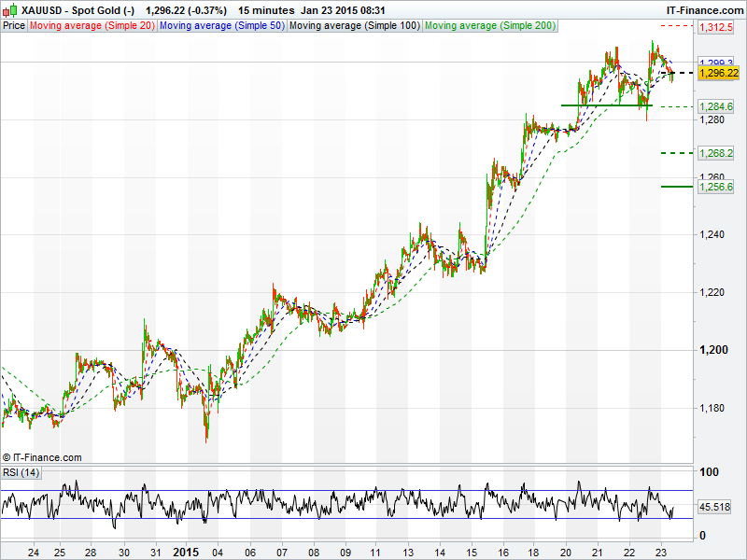
Task: Click the 1,280 price axis label
Action: coord(712,119)
